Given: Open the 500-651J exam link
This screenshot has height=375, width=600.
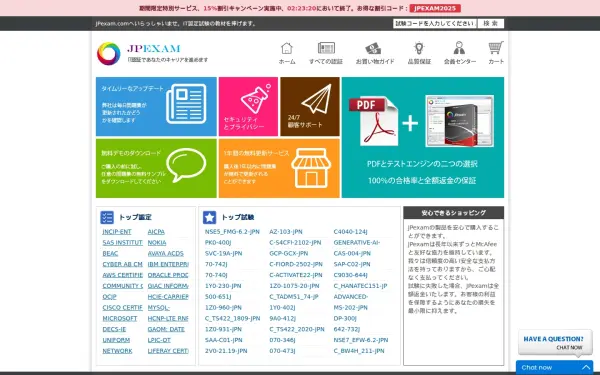Looking at the screenshot, I should click(218, 297).
